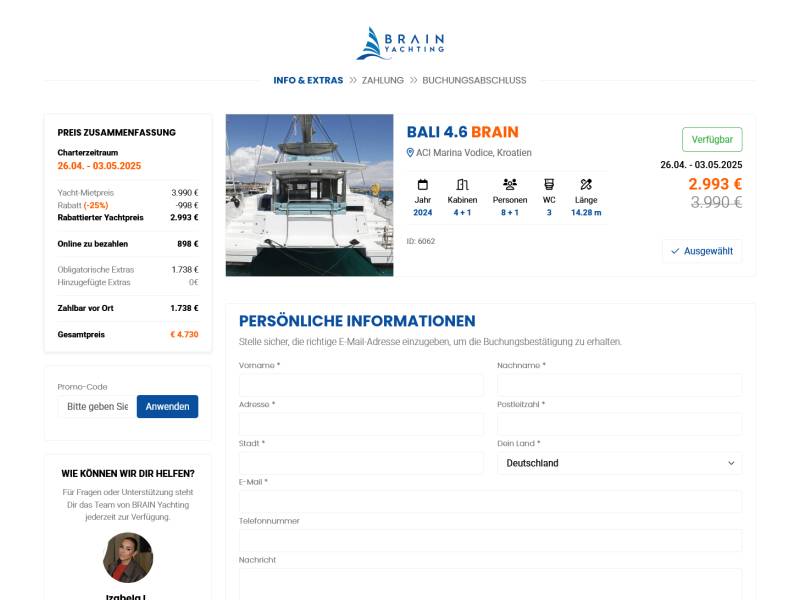Image resolution: width=800 pixels, height=600 pixels.
Task: Select the Jahr value 2024
Action: pyautogui.click(x=422, y=213)
